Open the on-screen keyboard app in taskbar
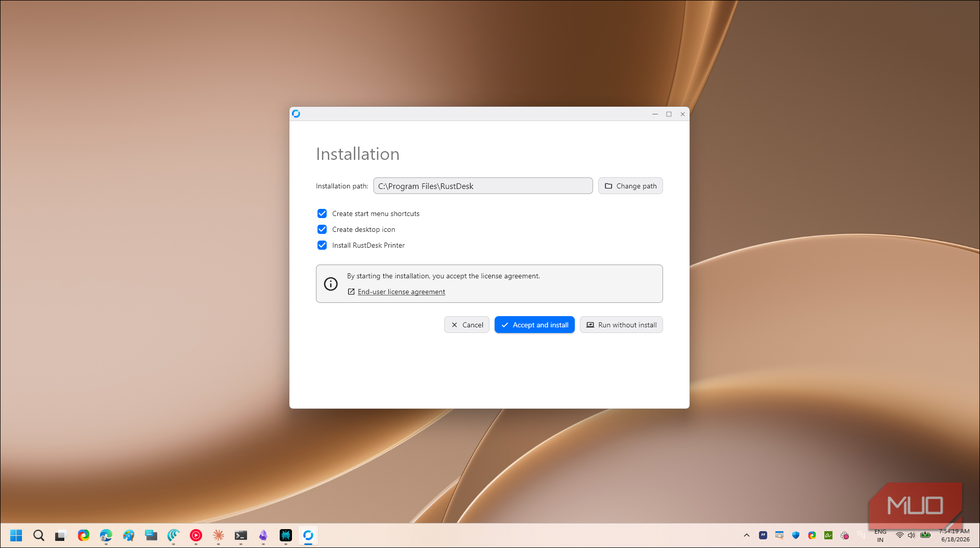Screen dimensions: 980x548 pyautogui.click(x=151, y=535)
